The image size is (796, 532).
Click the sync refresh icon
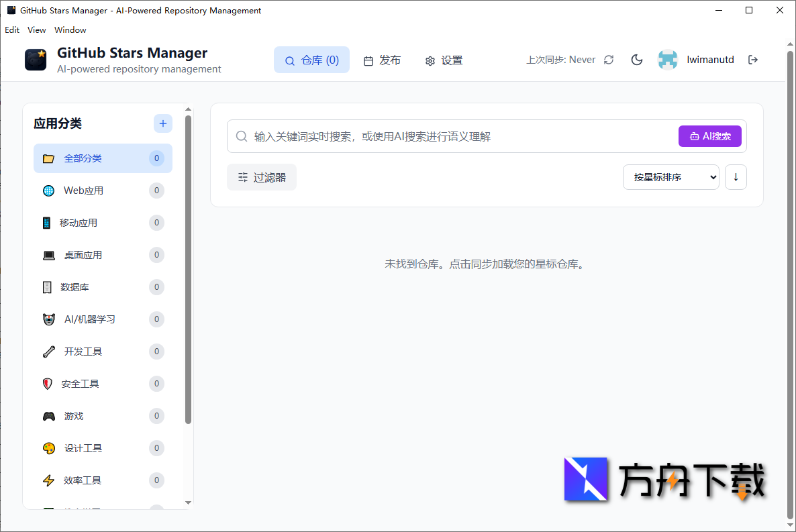tap(608, 59)
